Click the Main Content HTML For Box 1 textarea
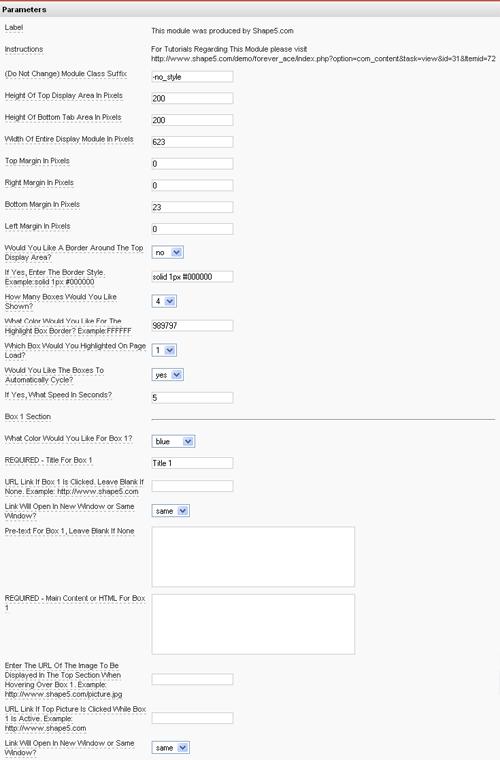Image resolution: width=500 pixels, height=760 pixels. point(253,624)
